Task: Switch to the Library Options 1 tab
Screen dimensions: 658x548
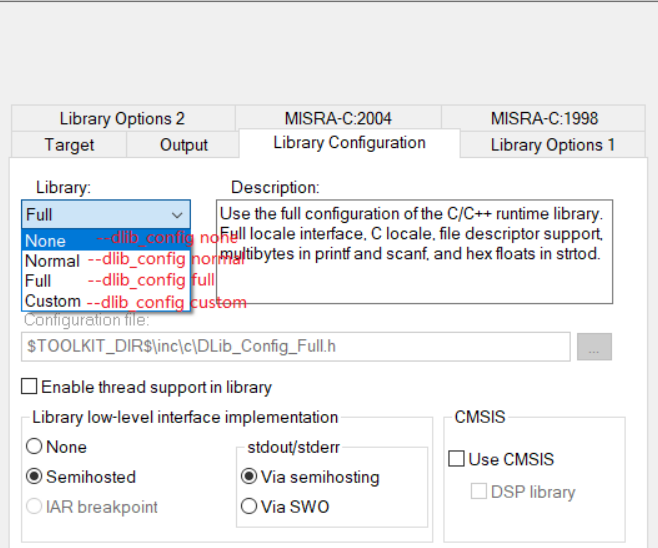Action: (553, 145)
